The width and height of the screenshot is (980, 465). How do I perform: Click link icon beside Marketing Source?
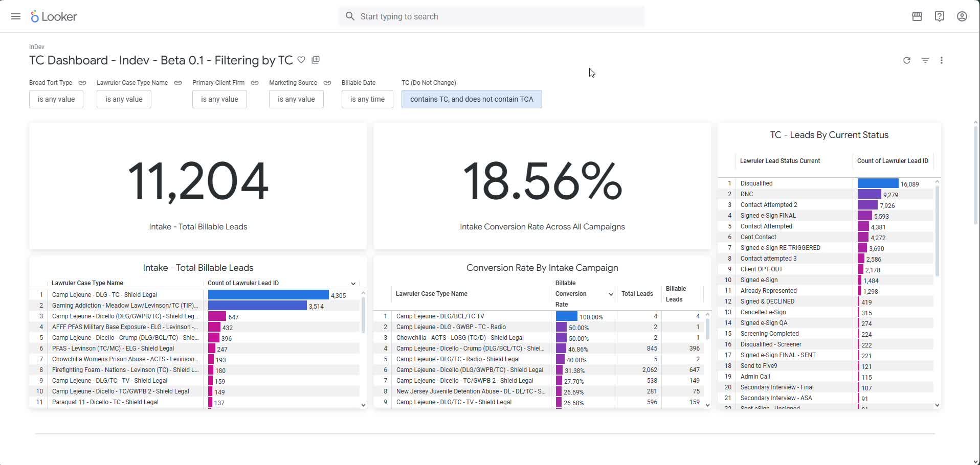(x=327, y=83)
